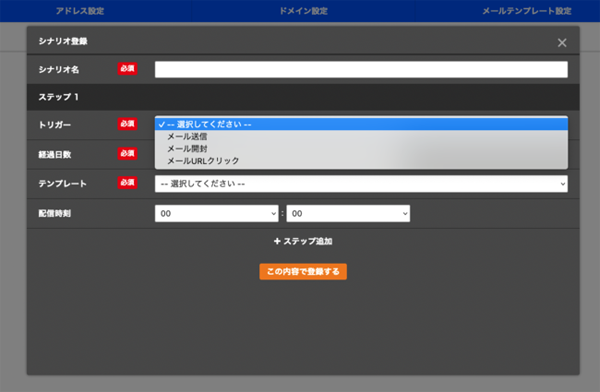Click the テンプレート dropdown arrow chevron
The width and height of the screenshot is (600, 392).
563,184
